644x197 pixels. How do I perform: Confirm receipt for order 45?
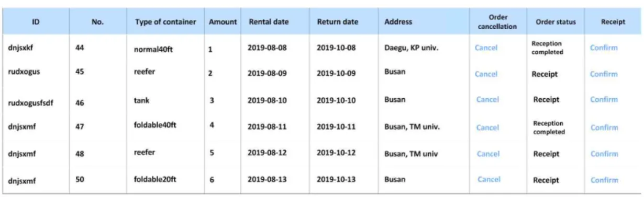pos(604,74)
